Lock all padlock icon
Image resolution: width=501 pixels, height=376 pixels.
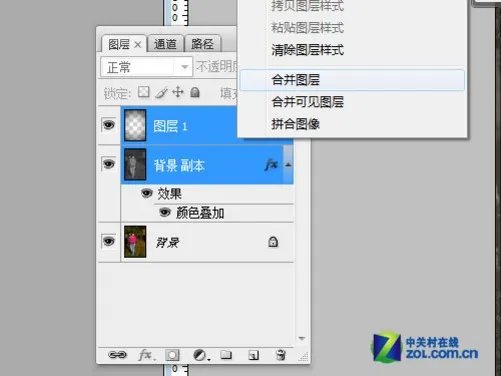(195, 92)
